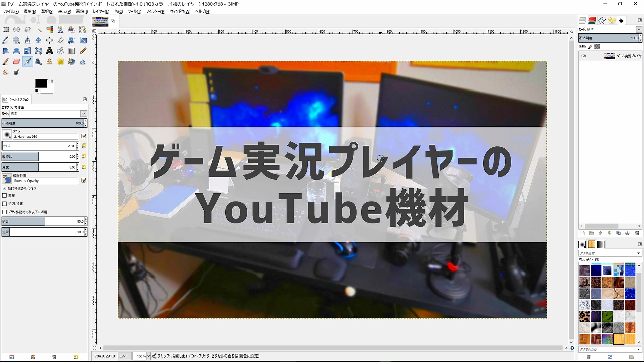This screenshot has width=644, height=362.
Task: Delete the layer with trash icon
Action: pos(637,233)
